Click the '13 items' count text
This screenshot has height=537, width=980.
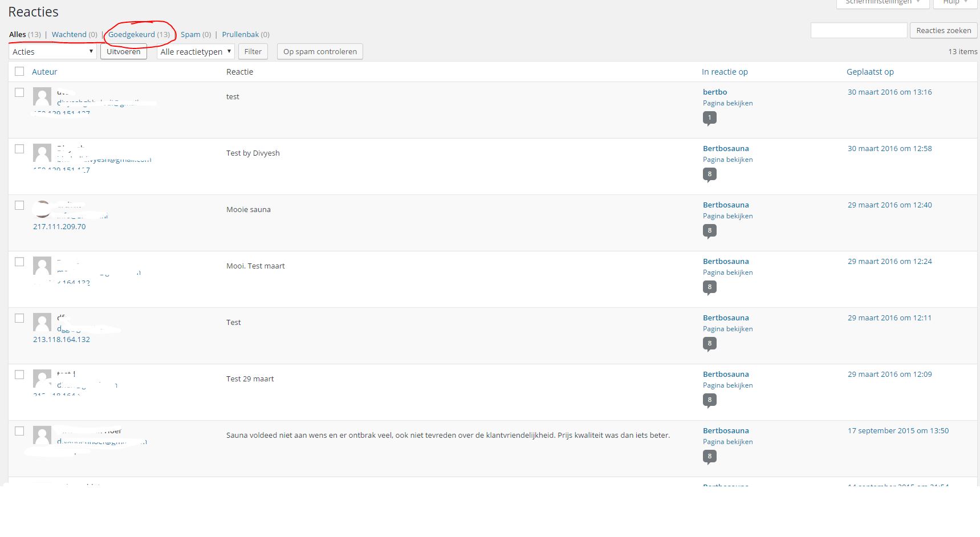click(962, 51)
